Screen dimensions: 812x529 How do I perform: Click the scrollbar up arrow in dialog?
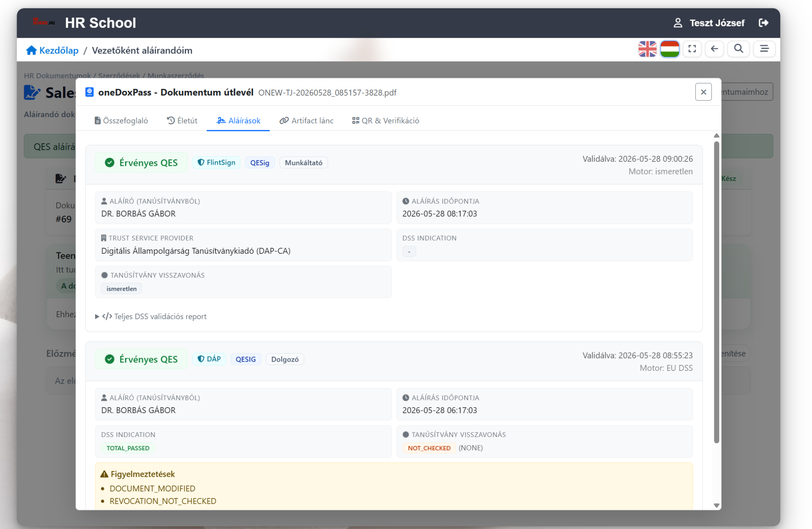(716, 136)
